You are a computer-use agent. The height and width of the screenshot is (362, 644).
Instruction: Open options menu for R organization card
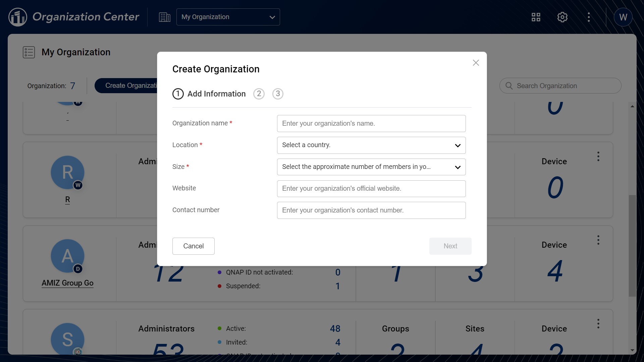click(598, 157)
